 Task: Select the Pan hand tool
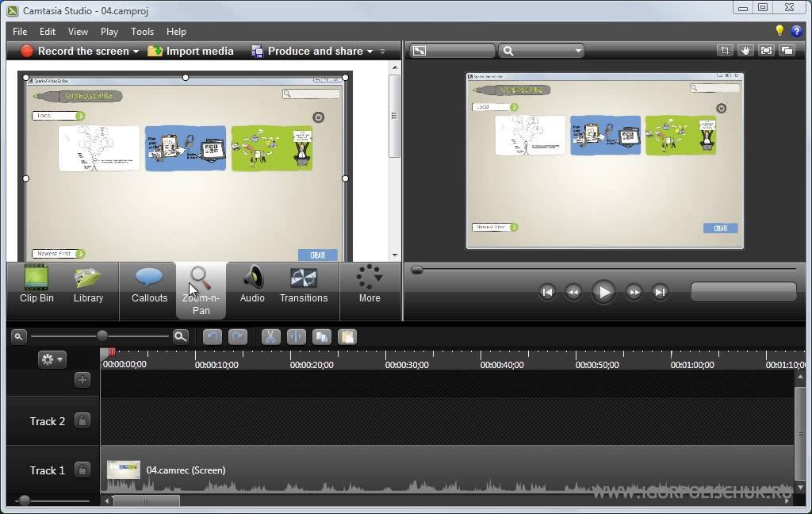click(x=745, y=50)
